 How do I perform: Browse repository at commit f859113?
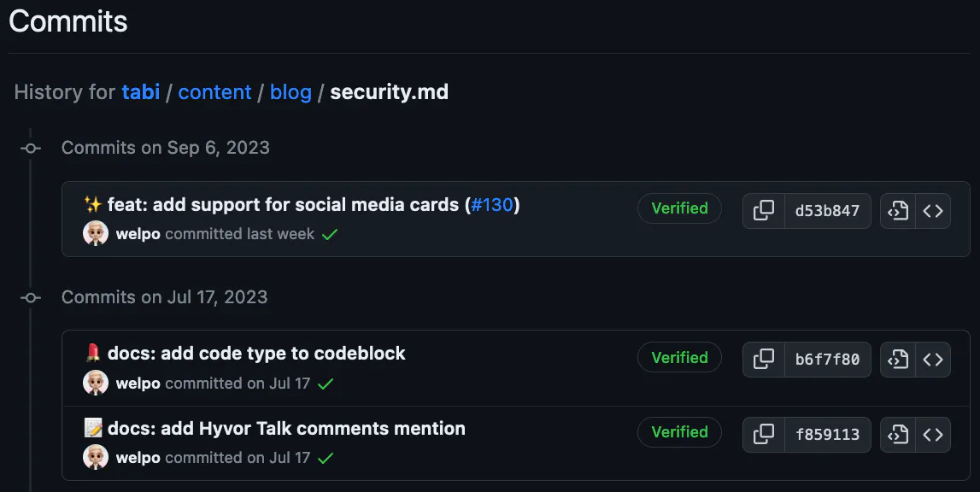point(933,434)
